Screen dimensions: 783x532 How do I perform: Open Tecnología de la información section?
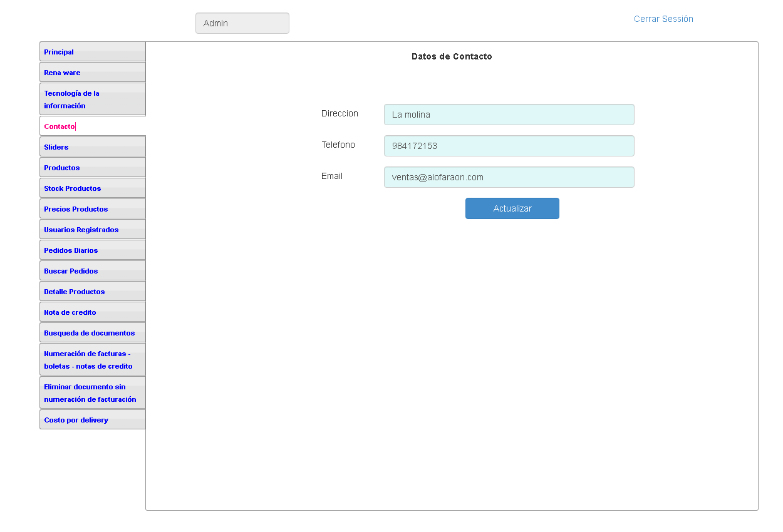(x=71, y=100)
